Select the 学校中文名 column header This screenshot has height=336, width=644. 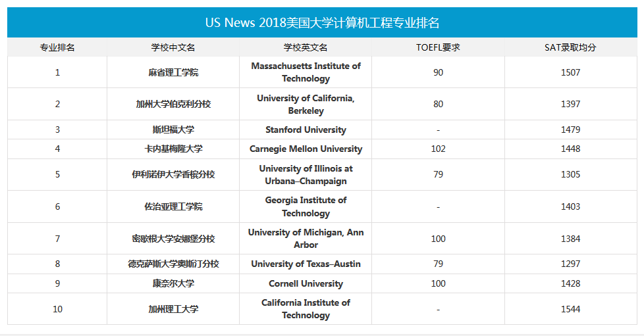(173, 47)
